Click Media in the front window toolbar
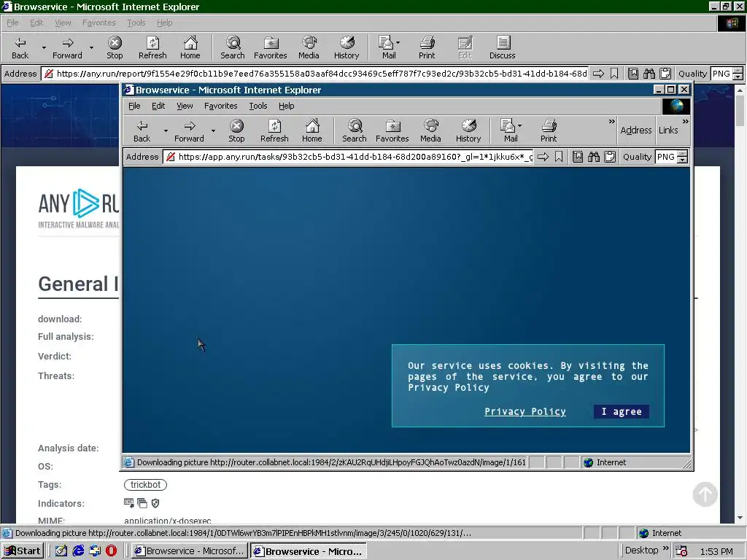747x560 pixels. tap(430, 131)
